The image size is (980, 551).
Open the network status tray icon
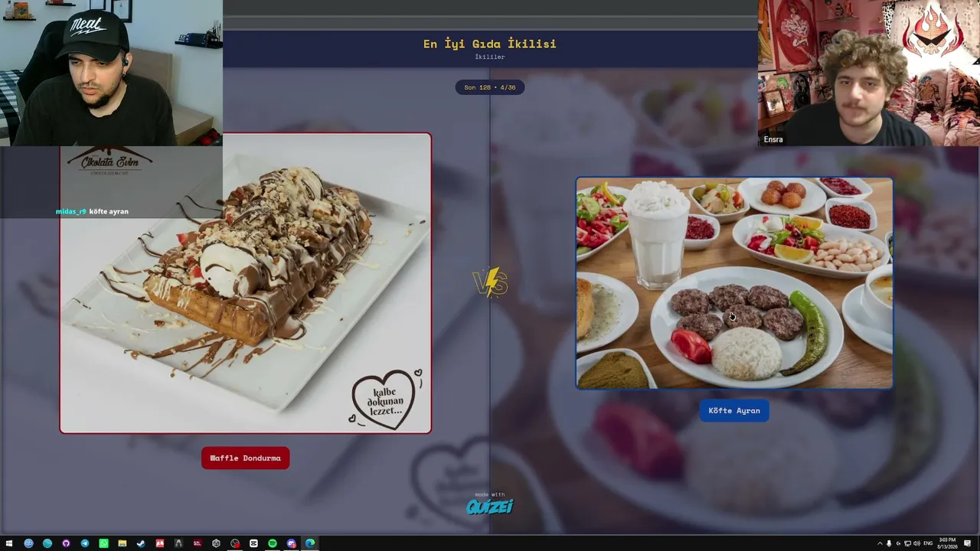tap(908, 543)
